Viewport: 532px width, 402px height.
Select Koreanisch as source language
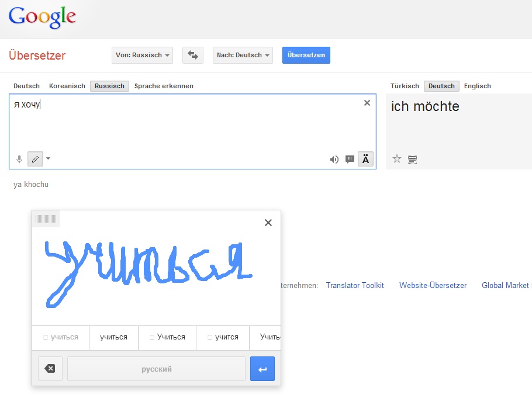pos(67,86)
